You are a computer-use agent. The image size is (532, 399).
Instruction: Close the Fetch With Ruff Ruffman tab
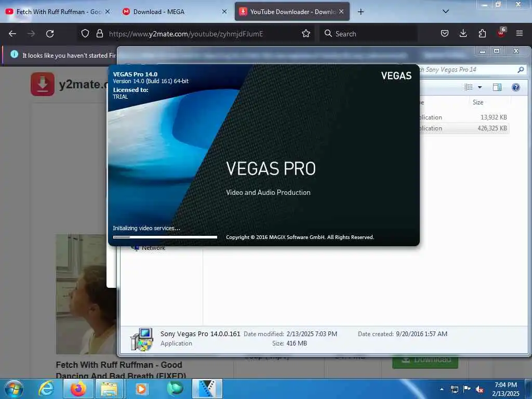[108, 11]
